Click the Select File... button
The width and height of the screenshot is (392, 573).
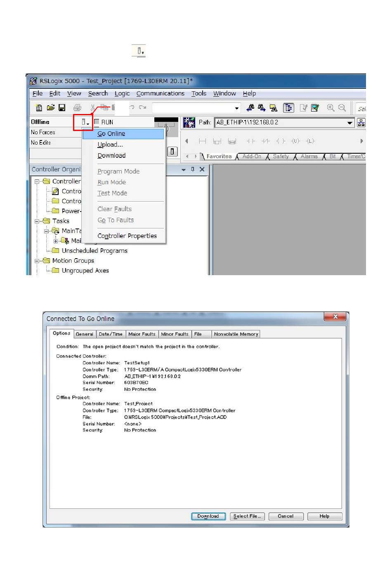click(x=247, y=516)
